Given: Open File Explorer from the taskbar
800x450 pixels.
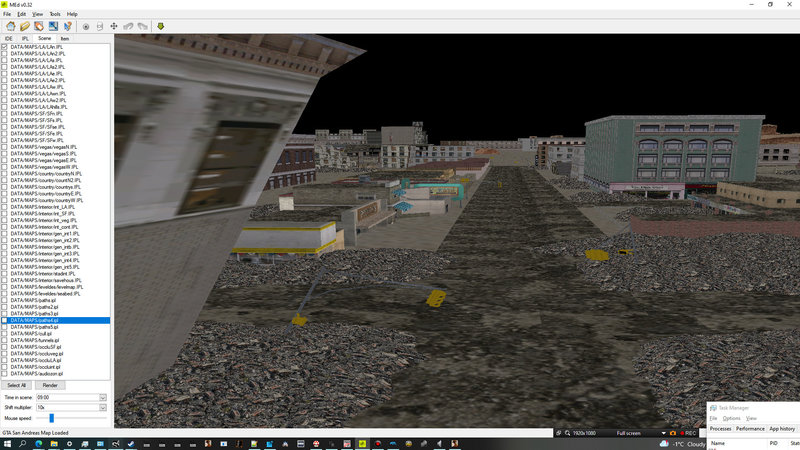Looking at the screenshot, I should click(54, 444).
